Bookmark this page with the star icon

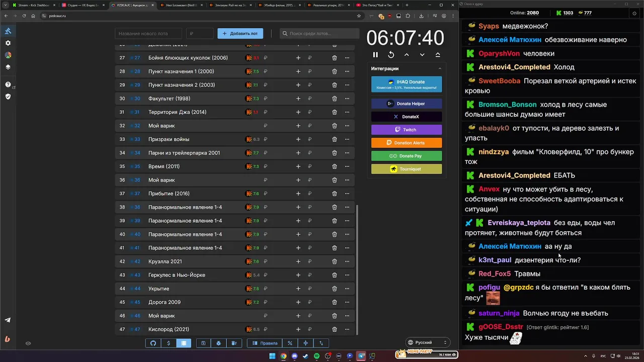click(x=359, y=16)
